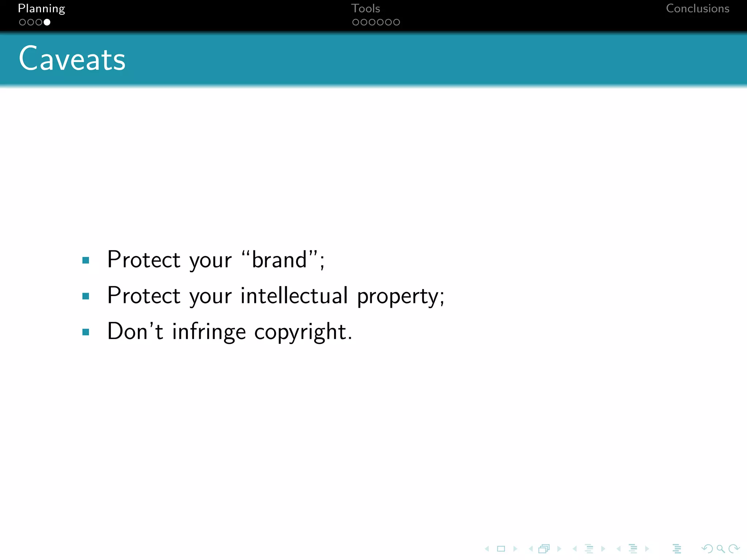Select fifth slide dot under Tools
The width and height of the screenshot is (747, 560).
(388, 22)
